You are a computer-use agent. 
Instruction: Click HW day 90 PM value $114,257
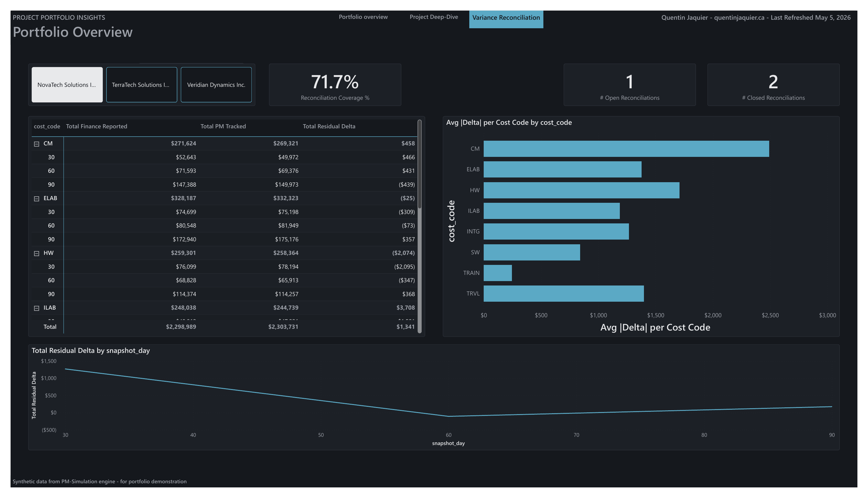pyautogui.click(x=287, y=294)
